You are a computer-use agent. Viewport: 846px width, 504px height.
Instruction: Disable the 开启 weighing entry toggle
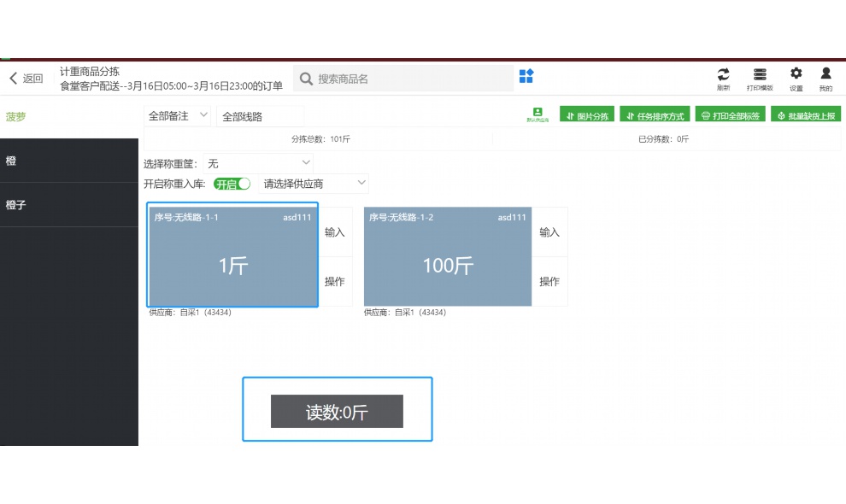pos(231,183)
